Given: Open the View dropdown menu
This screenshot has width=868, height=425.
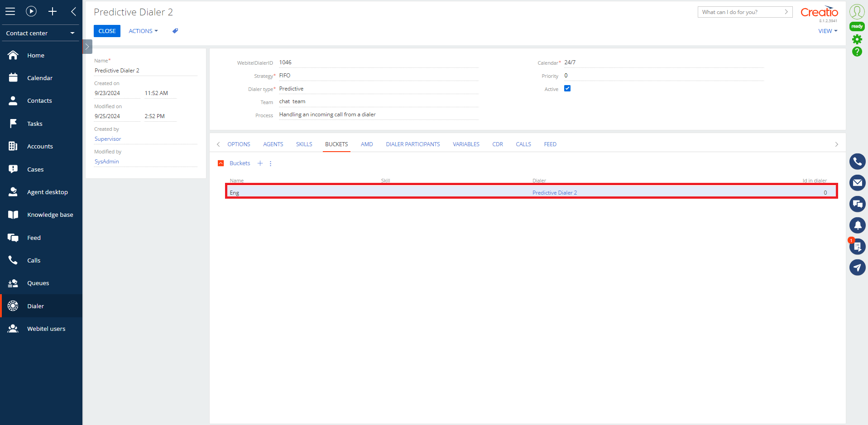Looking at the screenshot, I should coord(828,31).
